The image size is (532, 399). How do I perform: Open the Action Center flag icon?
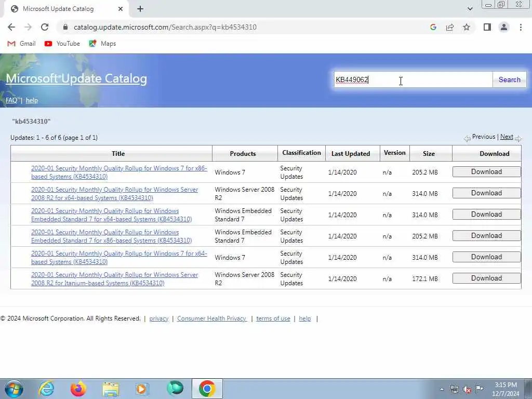[x=480, y=389]
